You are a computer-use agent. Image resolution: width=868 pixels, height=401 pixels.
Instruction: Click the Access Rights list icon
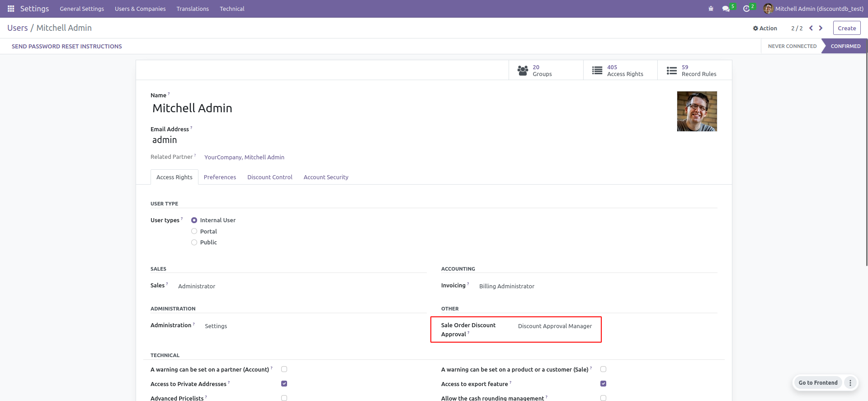(597, 71)
